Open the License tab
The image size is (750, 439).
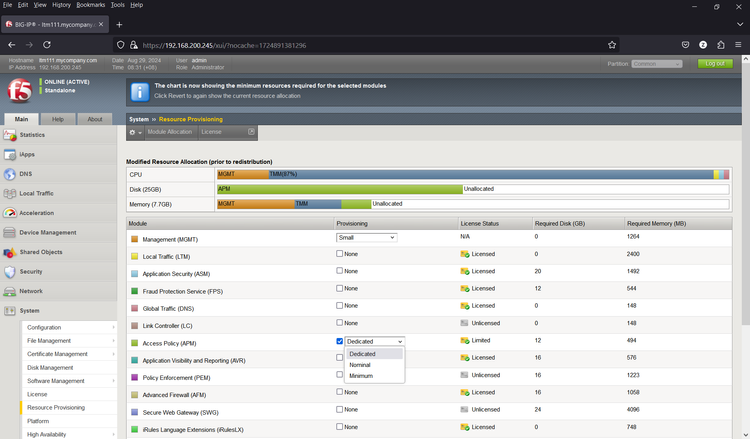[211, 132]
